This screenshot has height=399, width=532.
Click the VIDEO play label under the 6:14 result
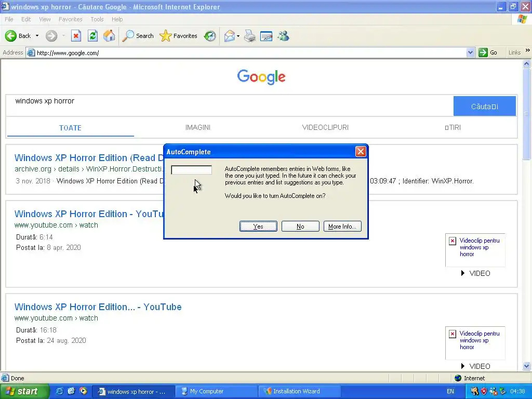[x=476, y=273]
